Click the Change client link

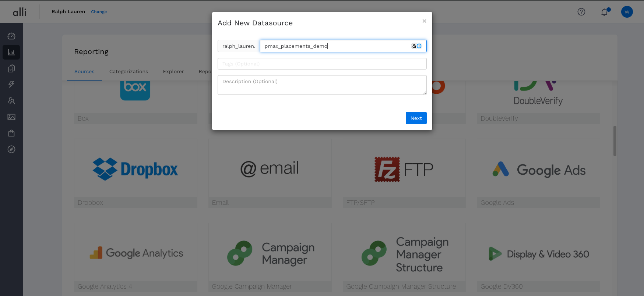99,12
